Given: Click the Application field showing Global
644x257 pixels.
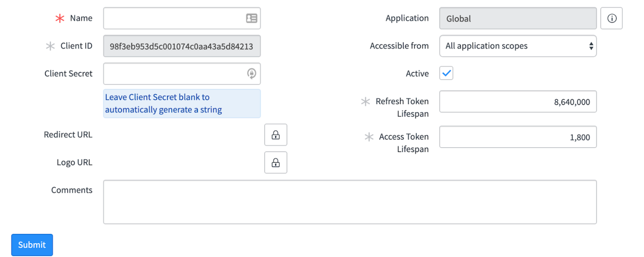Looking at the screenshot, I should 518,18.
